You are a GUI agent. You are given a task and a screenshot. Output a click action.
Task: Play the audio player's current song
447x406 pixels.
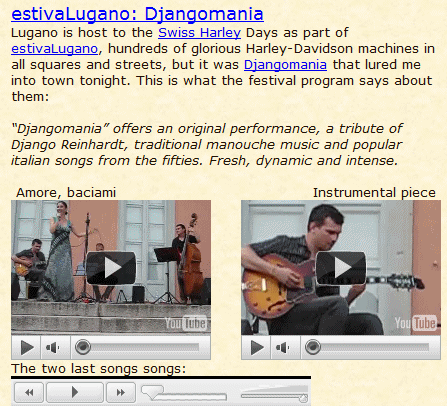(x=75, y=392)
